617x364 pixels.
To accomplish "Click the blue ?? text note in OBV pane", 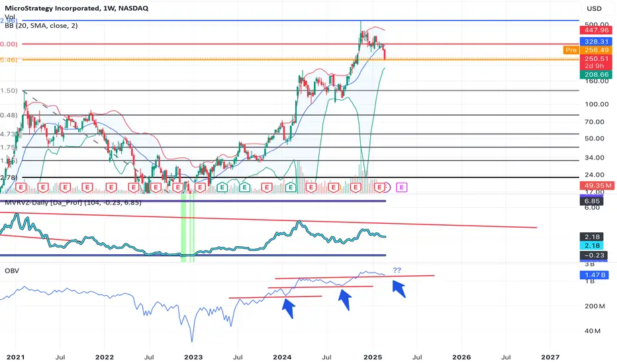I will 397,270.
